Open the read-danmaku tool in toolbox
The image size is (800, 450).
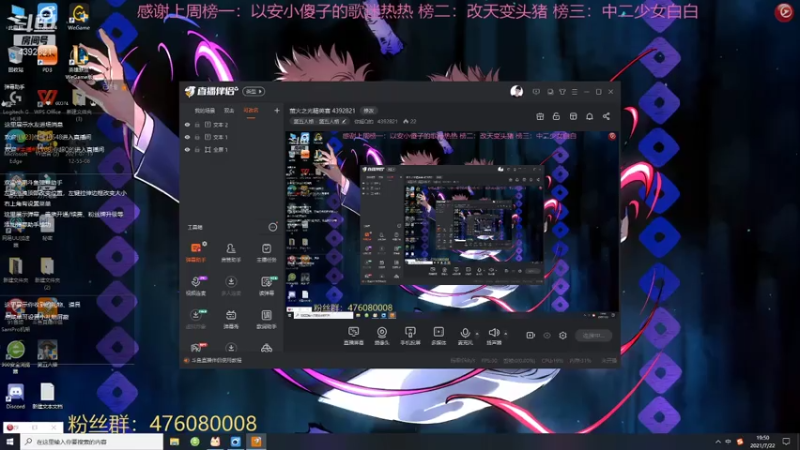266,286
